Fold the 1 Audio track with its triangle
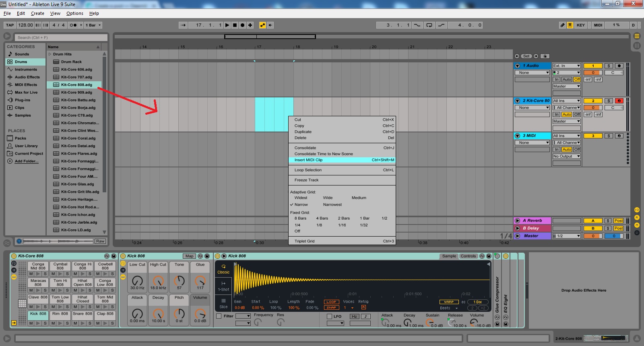644x346 pixels. coord(518,66)
